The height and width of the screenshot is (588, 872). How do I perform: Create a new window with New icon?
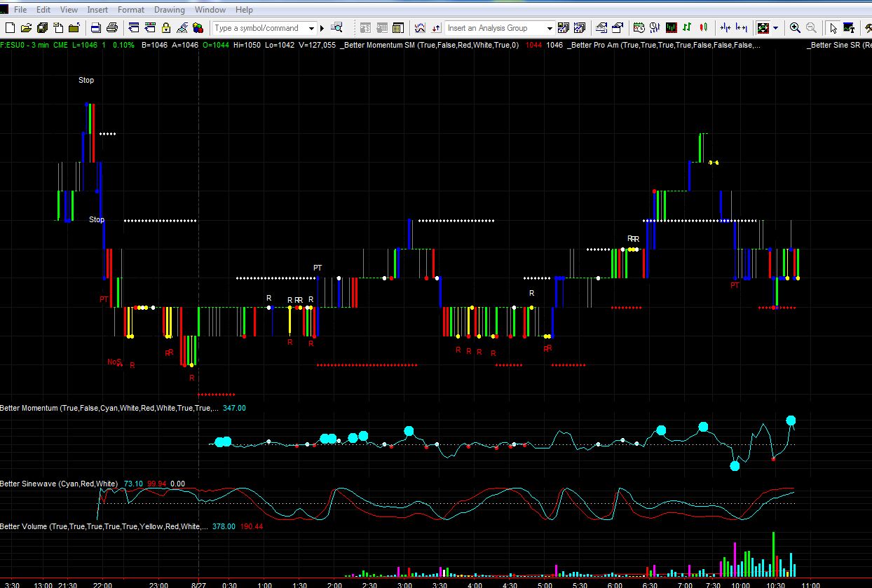click(10, 28)
